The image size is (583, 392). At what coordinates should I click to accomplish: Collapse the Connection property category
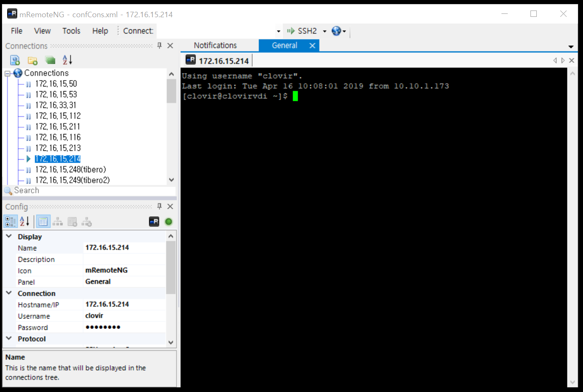[9, 293]
